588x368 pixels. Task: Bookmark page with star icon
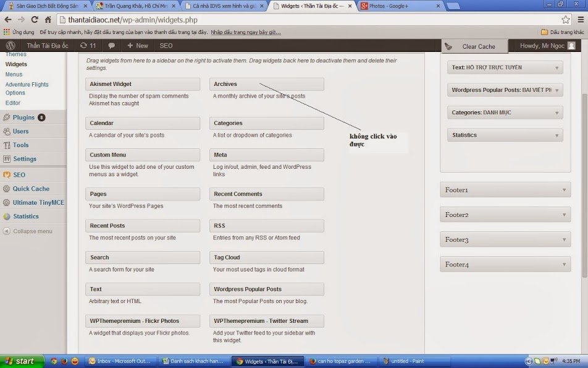click(566, 20)
